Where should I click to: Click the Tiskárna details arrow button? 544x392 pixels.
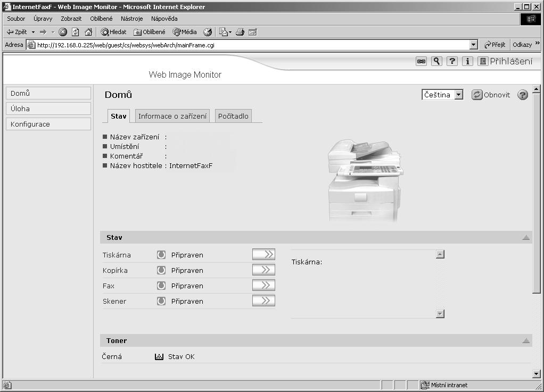pyautogui.click(x=263, y=254)
